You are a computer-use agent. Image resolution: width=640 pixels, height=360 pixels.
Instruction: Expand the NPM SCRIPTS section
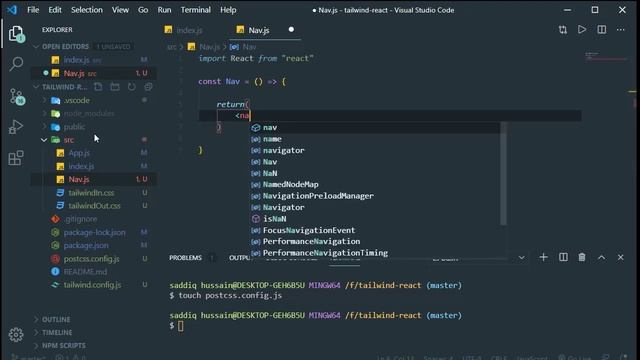64,345
